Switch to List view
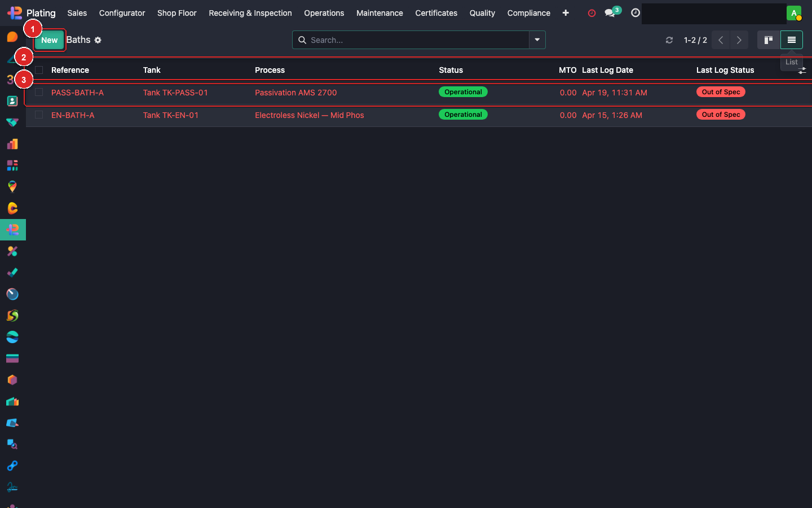The height and width of the screenshot is (508, 812). (x=791, y=40)
